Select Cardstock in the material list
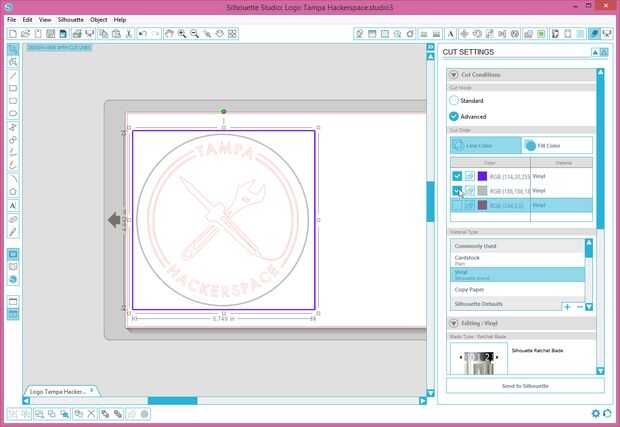This screenshot has height=427, width=620. tap(517, 260)
